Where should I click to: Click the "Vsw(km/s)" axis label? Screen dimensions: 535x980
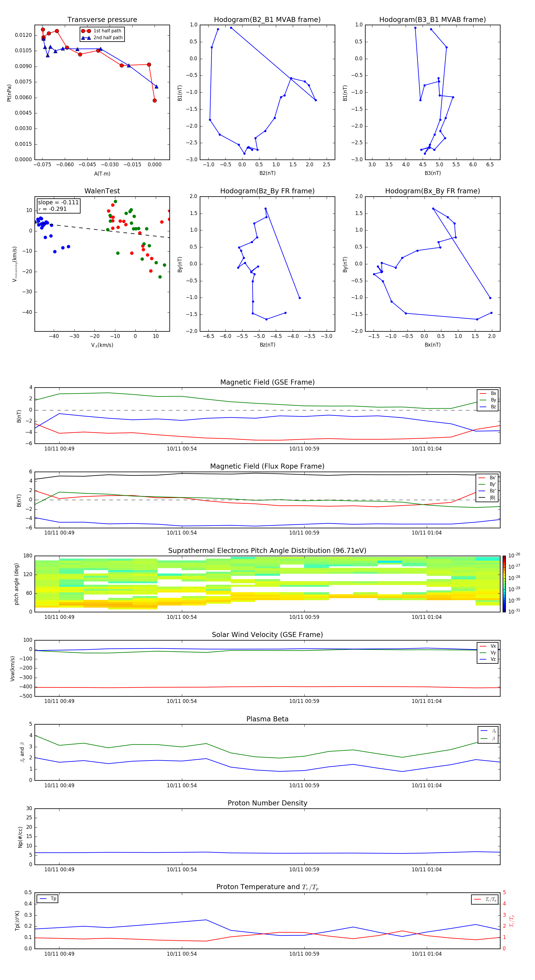click(x=12, y=668)
